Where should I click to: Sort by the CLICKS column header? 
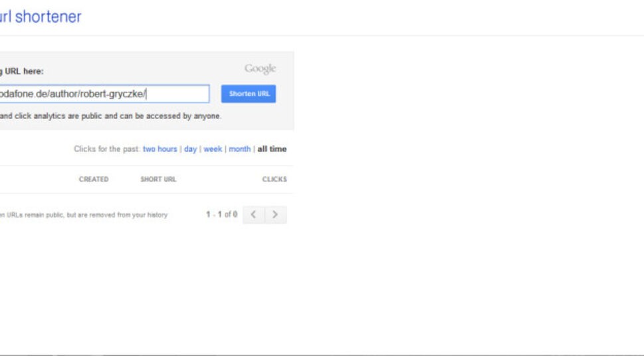pos(274,180)
